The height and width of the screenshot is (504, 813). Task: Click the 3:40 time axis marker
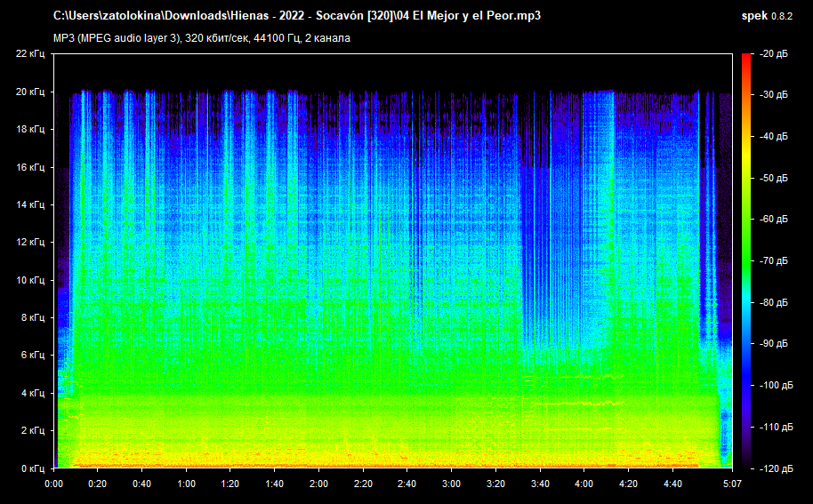(539, 484)
